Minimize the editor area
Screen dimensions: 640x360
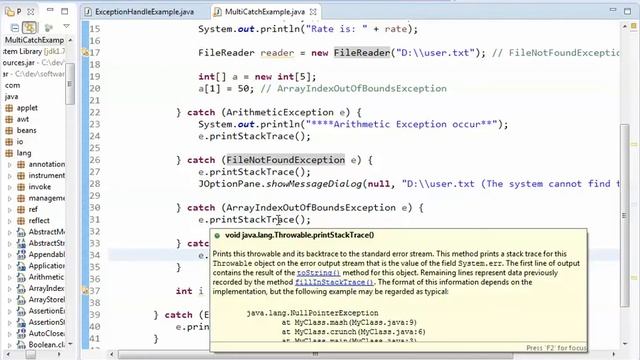point(613,10)
